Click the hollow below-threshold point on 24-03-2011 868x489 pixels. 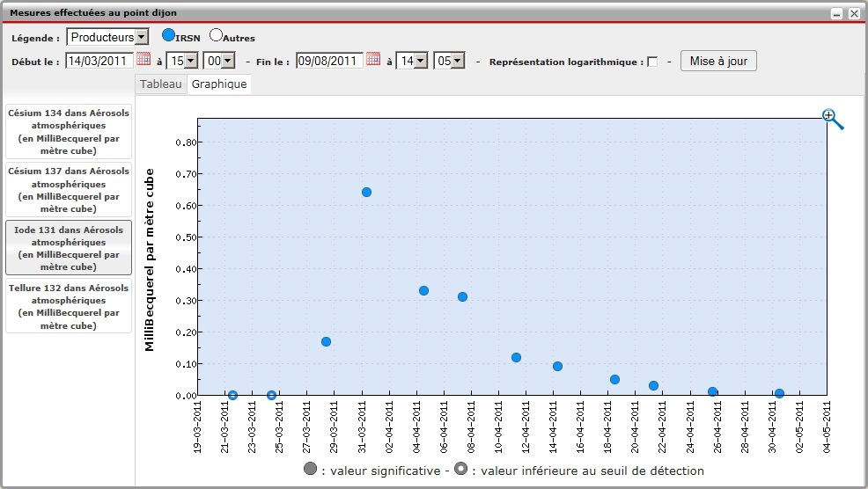point(271,395)
